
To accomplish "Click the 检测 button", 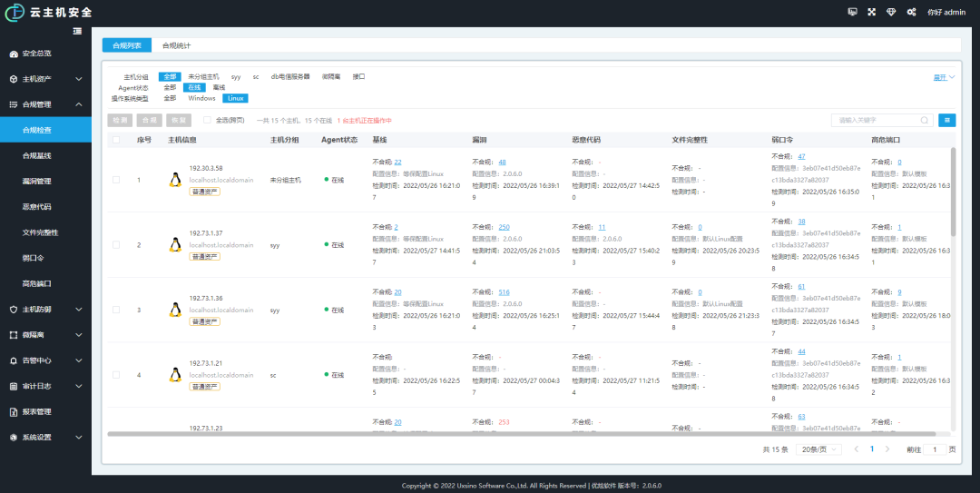I will [119, 120].
